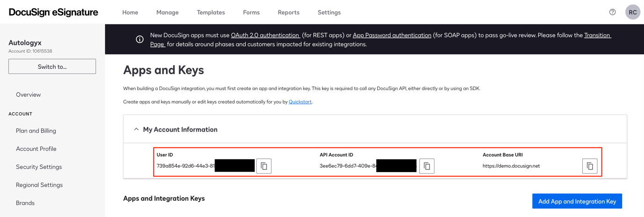This screenshot has width=644, height=217.
Task: Click the User ID value 739a854e text
Action: click(x=186, y=166)
